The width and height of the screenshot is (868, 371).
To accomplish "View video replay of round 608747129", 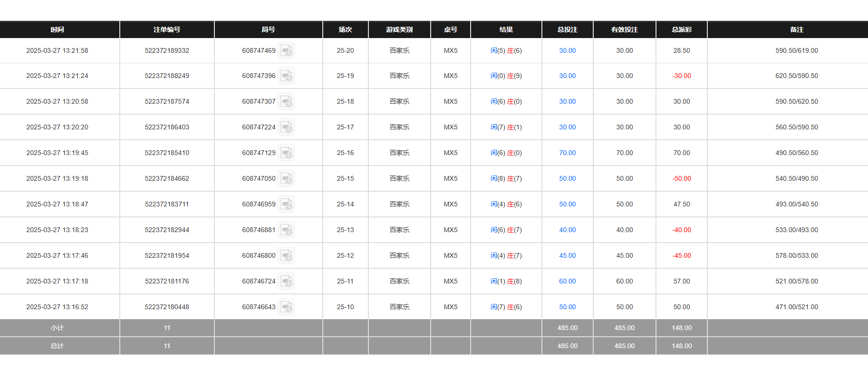I will 286,153.
